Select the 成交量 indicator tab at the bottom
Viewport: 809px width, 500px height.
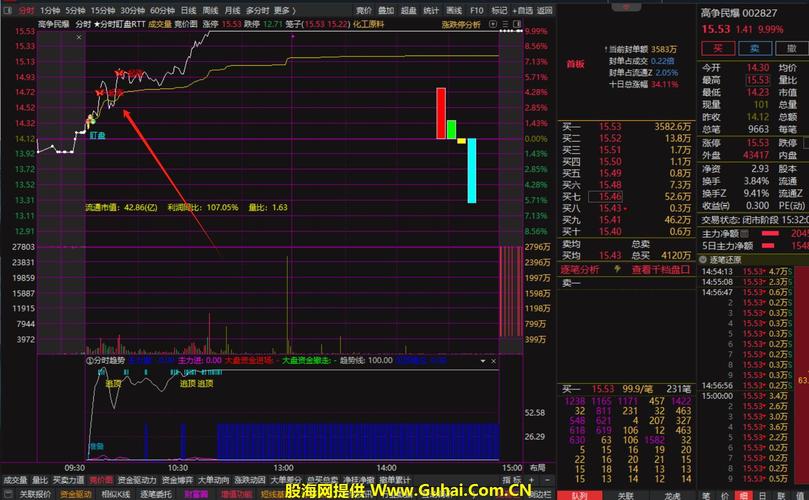(x=15, y=480)
